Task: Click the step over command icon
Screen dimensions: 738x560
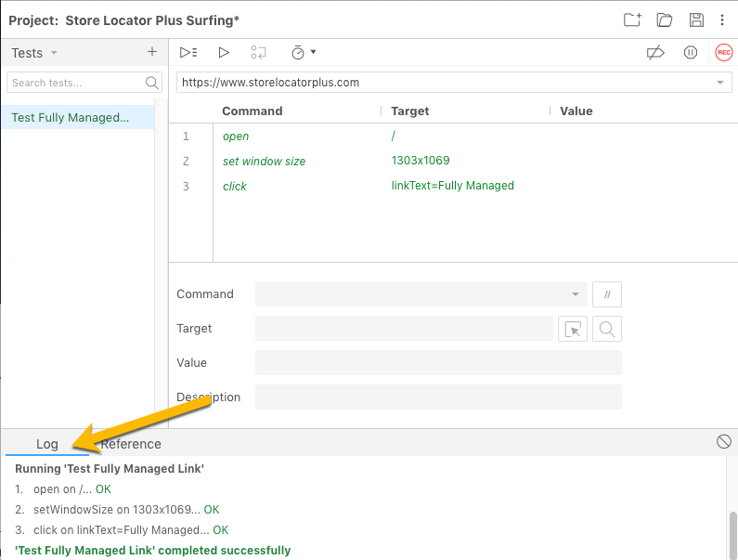Action: [259, 53]
